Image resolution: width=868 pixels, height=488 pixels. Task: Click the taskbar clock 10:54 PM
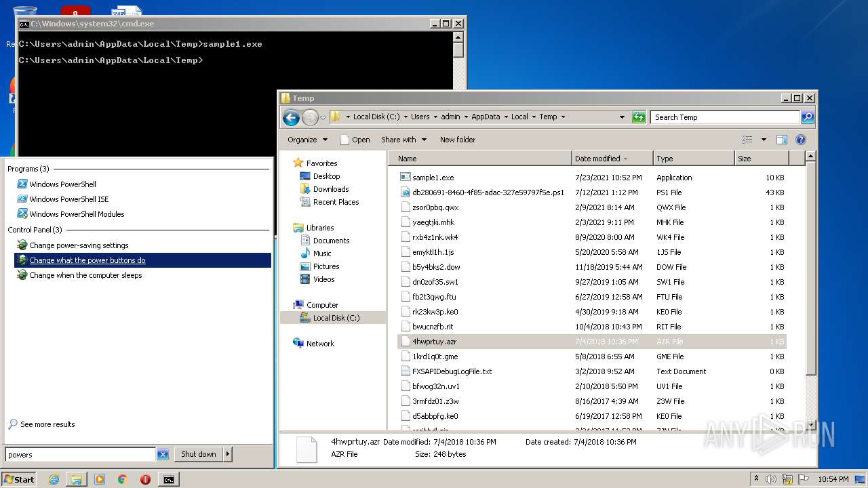832,479
